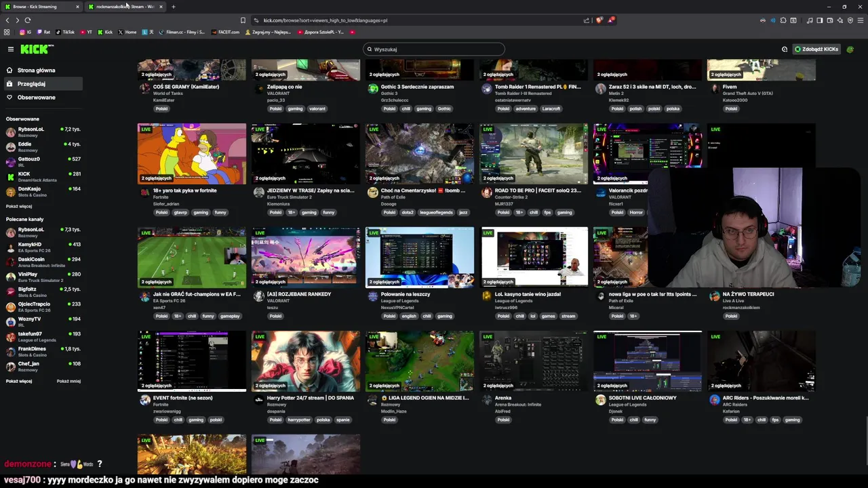
Task: Open the EA FC football pitch stream thumbnail
Action: pyautogui.click(x=192, y=258)
